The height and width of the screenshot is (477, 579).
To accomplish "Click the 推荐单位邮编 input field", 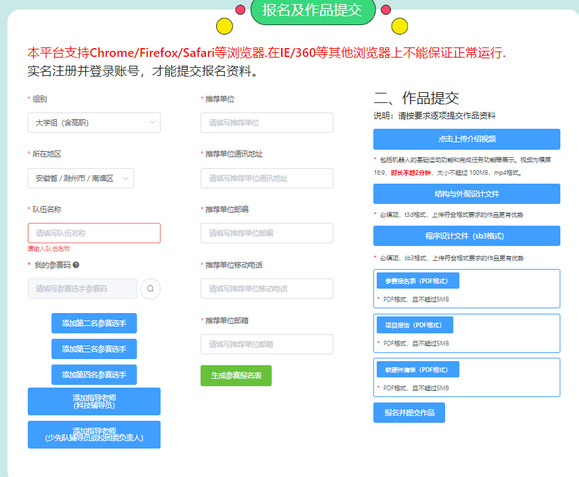I will click(x=267, y=233).
